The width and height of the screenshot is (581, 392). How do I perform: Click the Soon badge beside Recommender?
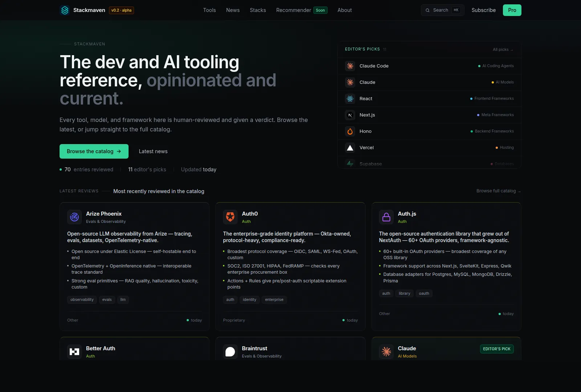320,10
